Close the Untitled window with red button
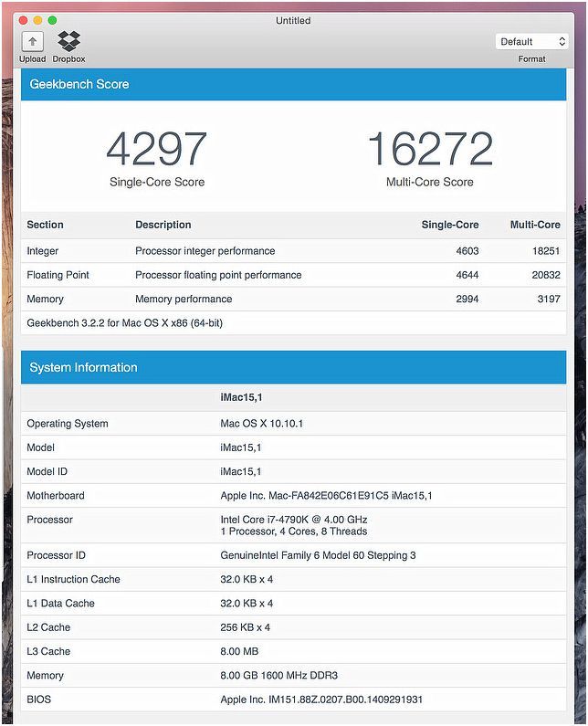 (x=23, y=20)
